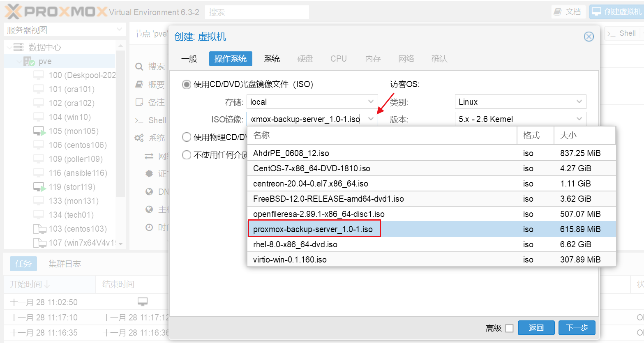
Task: Click 创建虚拟机 button in header
Action: (x=616, y=12)
